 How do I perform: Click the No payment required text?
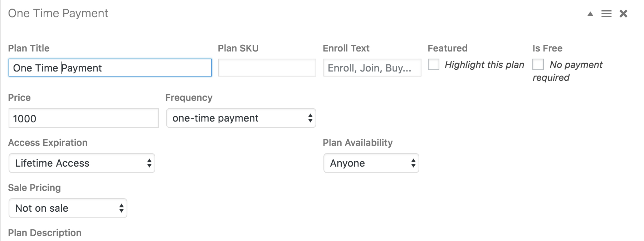pyautogui.click(x=567, y=71)
